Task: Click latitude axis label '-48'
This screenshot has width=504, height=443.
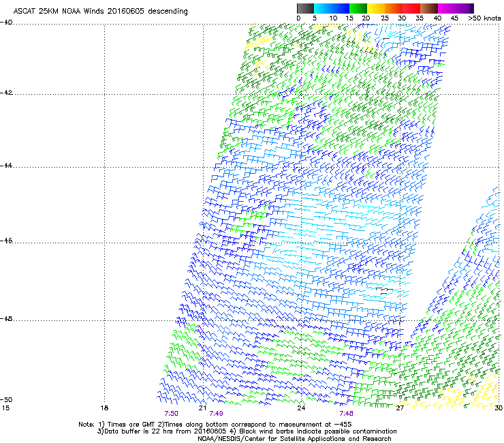Action: click(6, 318)
